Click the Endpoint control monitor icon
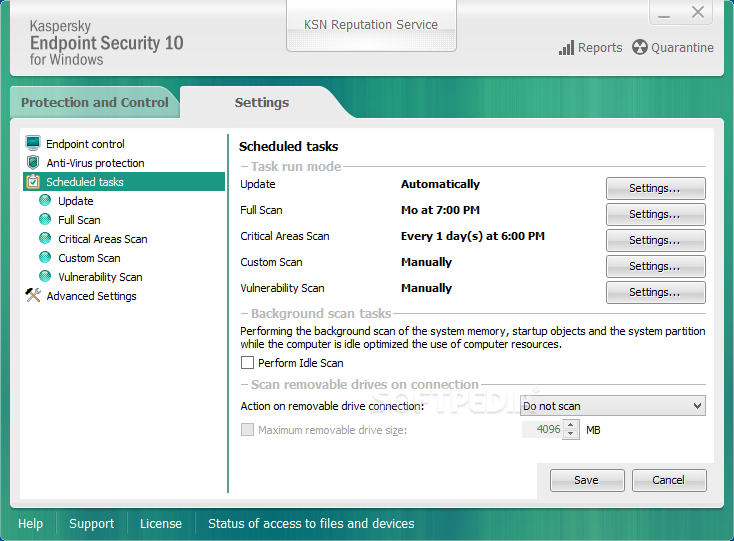The width and height of the screenshot is (734, 541). (x=33, y=143)
